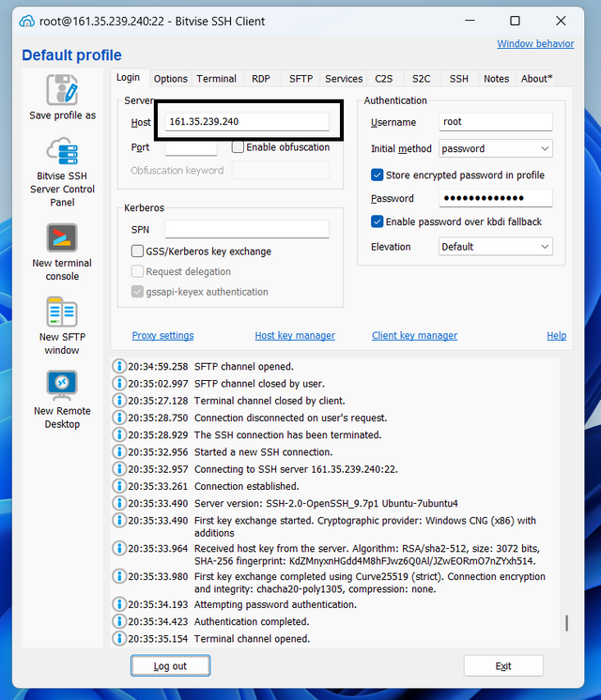
Task: Select the 'Authentication completed.' log text
Action: pyautogui.click(x=252, y=621)
